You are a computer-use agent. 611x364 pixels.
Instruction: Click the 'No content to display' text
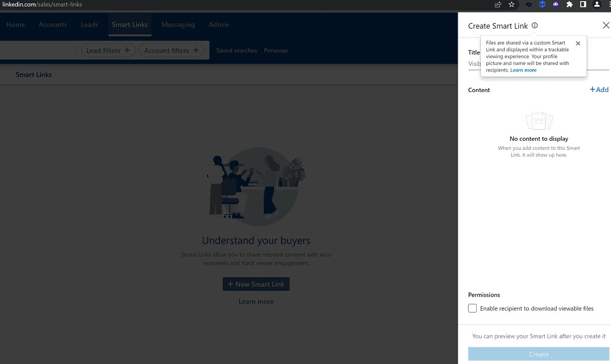pos(539,139)
